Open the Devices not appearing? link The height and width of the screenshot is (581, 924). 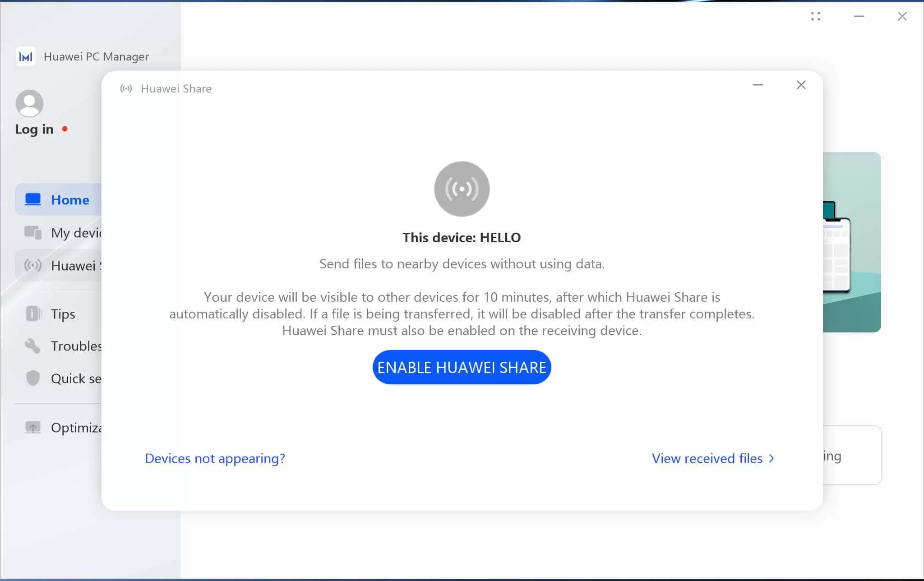coord(215,458)
